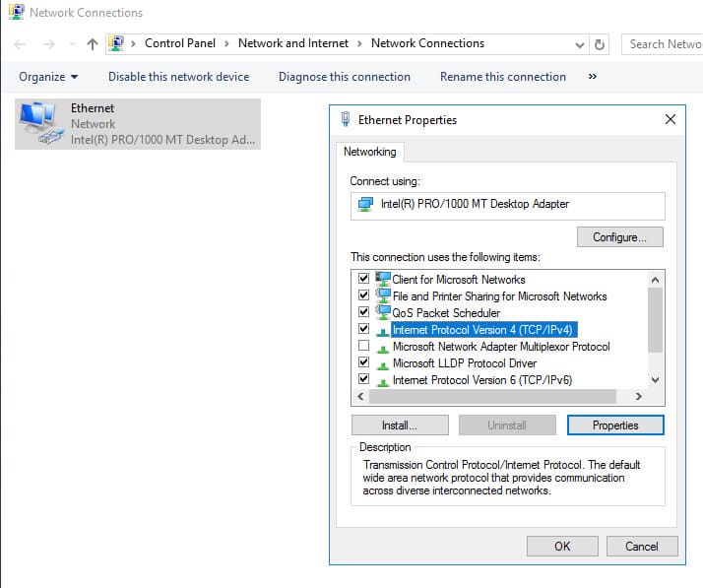Click the Back arrow navigation button
Viewport: 703px width, 588px height.
[21, 44]
